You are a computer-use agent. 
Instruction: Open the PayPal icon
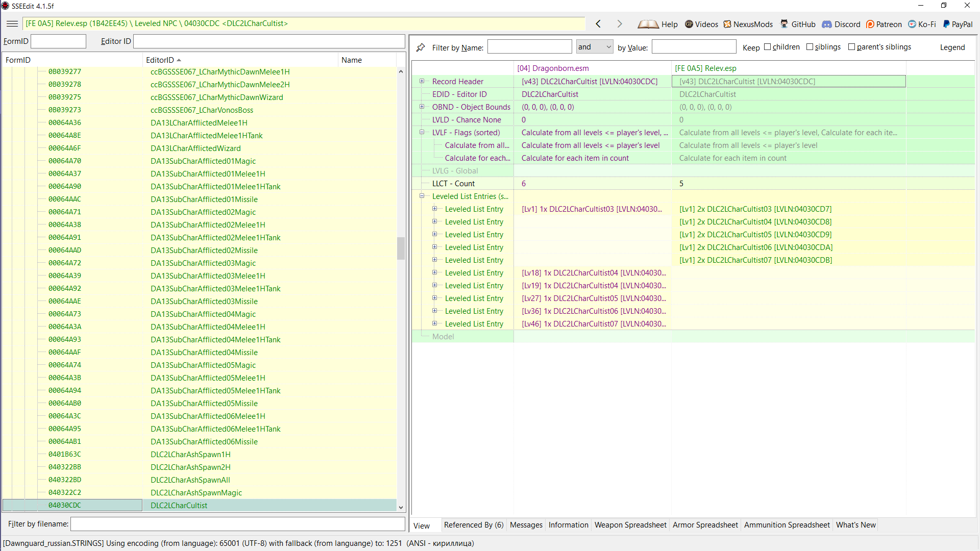pos(946,24)
